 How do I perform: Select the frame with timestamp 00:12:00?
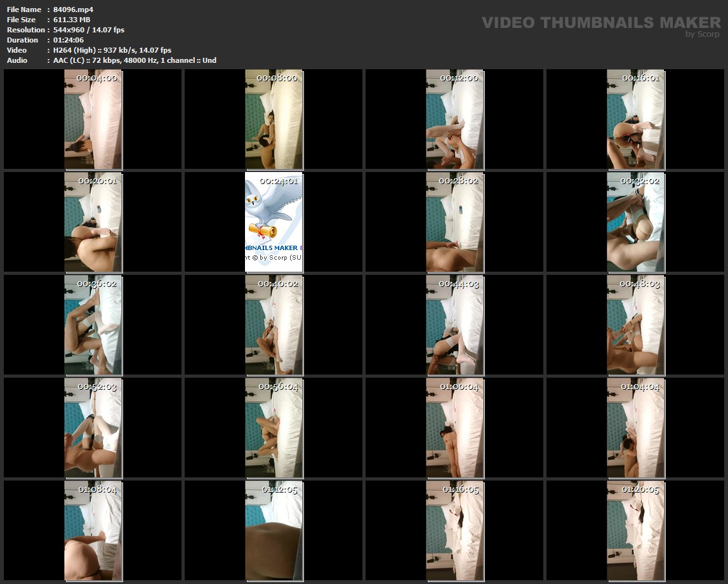(x=454, y=119)
